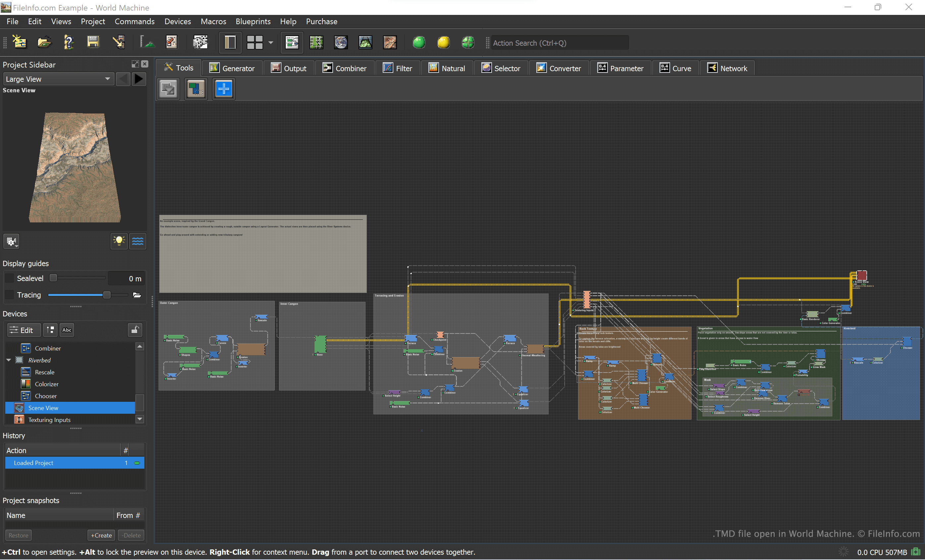Click the Tracing slider handle
Screen dimensions: 925x560
(x=107, y=295)
